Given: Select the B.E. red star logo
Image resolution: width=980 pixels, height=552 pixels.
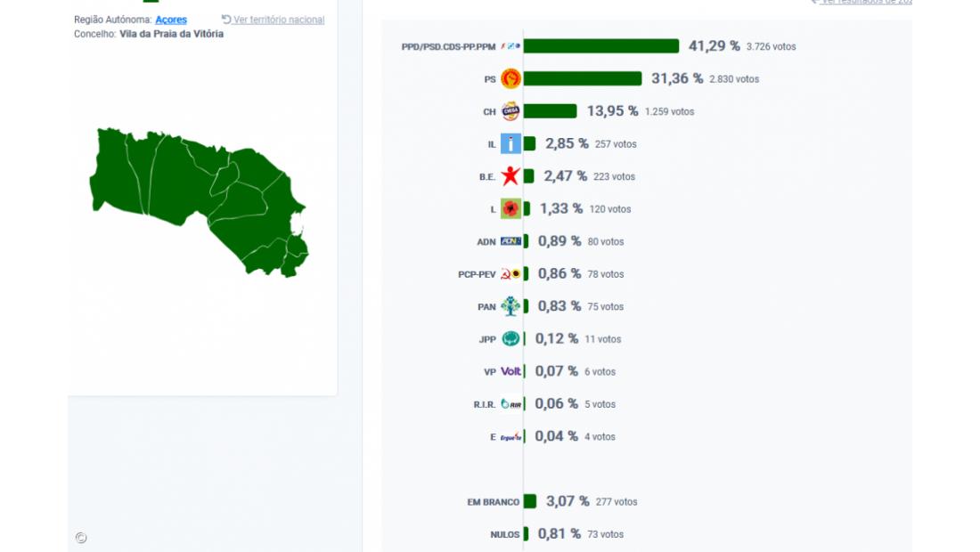Looking at the screenshot, I should point(510,176).
